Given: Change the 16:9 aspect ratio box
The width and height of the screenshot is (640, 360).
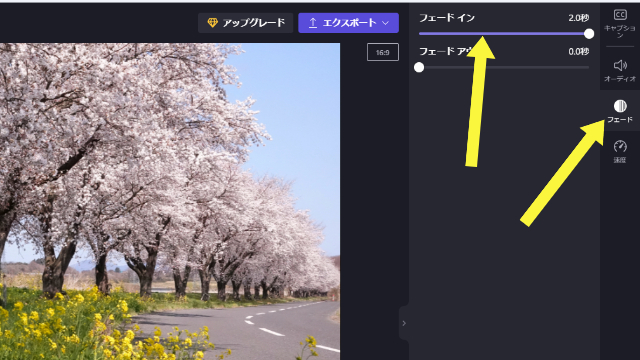Looking at the screenshot, I should pyautogui.click(x=382, y=52).
